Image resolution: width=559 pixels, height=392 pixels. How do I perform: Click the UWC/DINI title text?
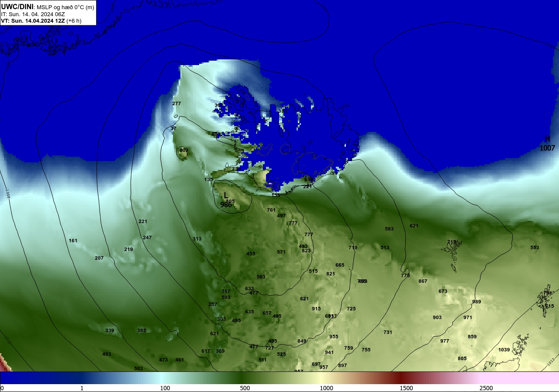click(17, 7)
